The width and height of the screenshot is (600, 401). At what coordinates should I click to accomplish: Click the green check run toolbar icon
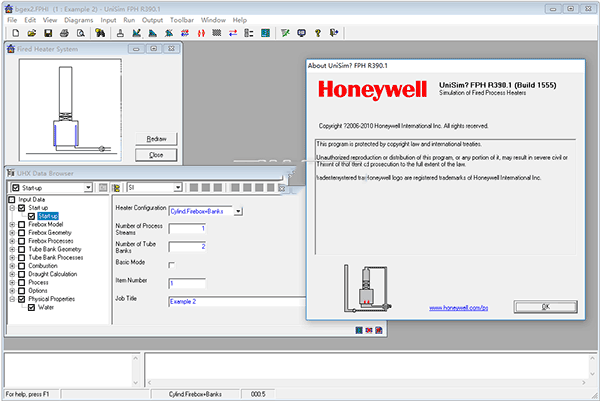285,33
